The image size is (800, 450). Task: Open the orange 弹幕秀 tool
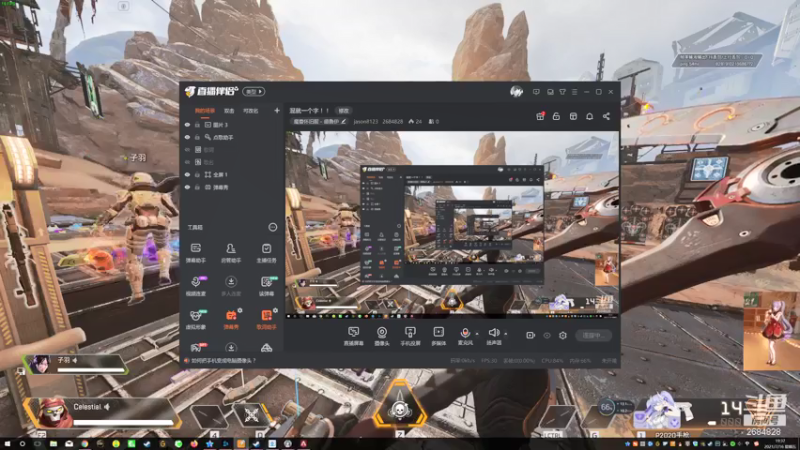(231, 319)
